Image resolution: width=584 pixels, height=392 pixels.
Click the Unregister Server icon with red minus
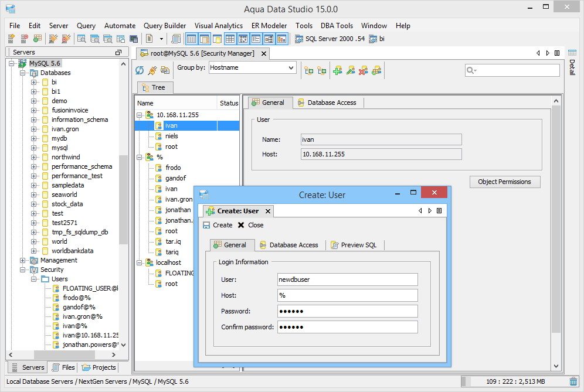pyautogui.click(x=24, y=38)
